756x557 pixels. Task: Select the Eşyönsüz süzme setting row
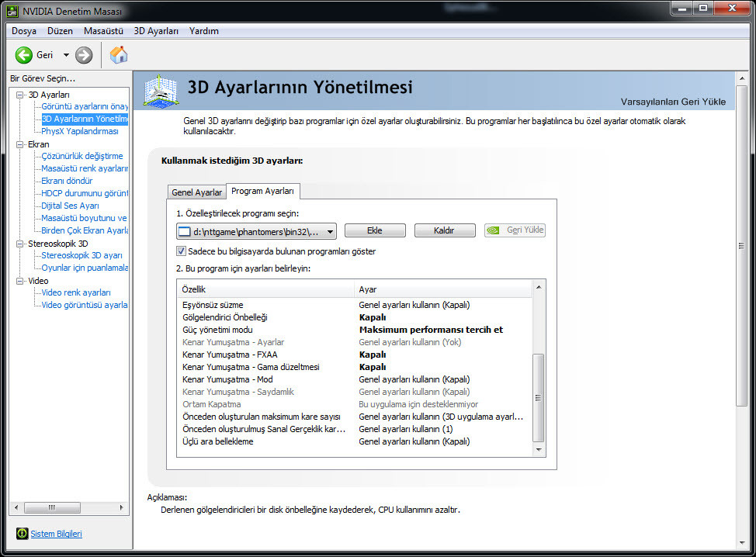355,305
